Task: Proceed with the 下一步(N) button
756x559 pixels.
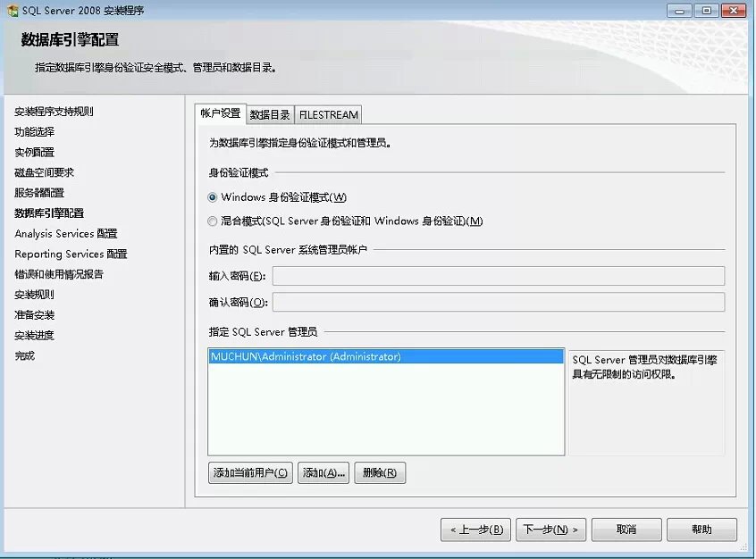Action: [551, 530]
